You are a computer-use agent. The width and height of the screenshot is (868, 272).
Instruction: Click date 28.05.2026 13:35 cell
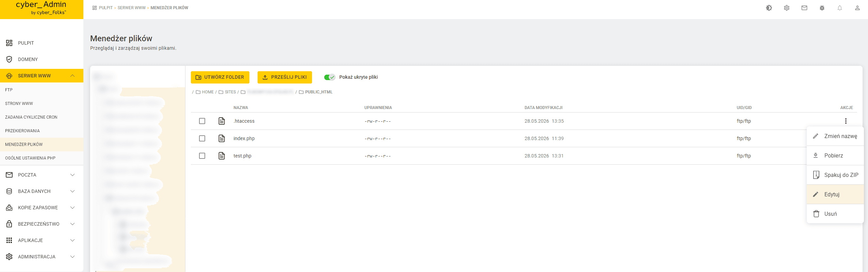[544, 121]
